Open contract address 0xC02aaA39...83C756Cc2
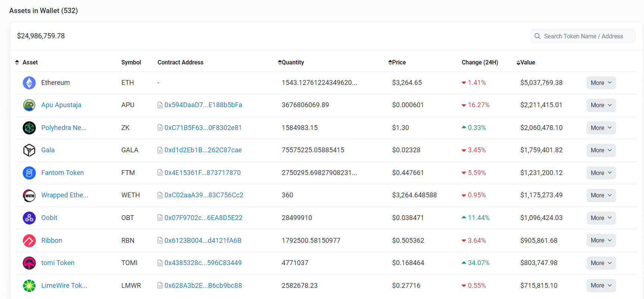 click(x=204, y=195)
